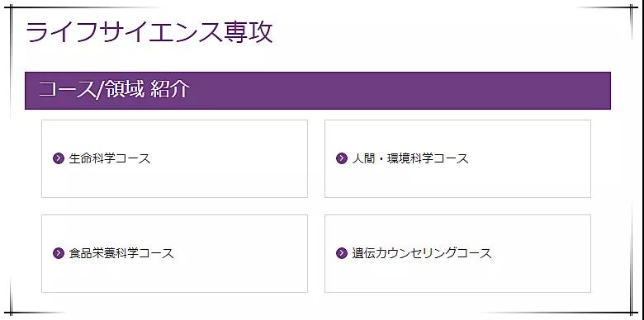Click the arrow icon beside 人間・環境科学コース
This screenshot has height=320, width=644.
(342, 158)
